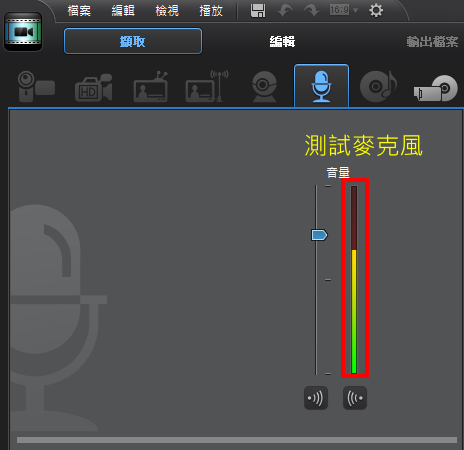Screen dimensions: 464x450
Task: Switch to the 擷取 capture module
Action: [x=133, y=41]
